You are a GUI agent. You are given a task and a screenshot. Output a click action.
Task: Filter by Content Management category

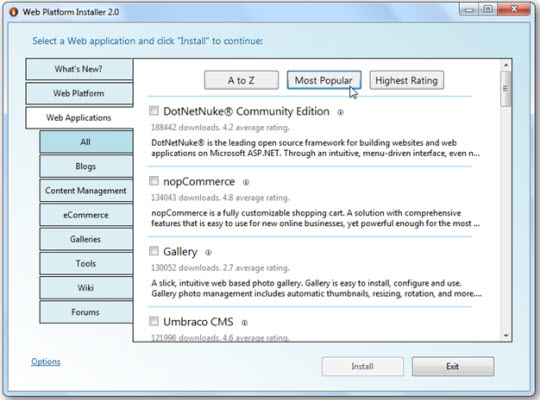coord(86,191)
